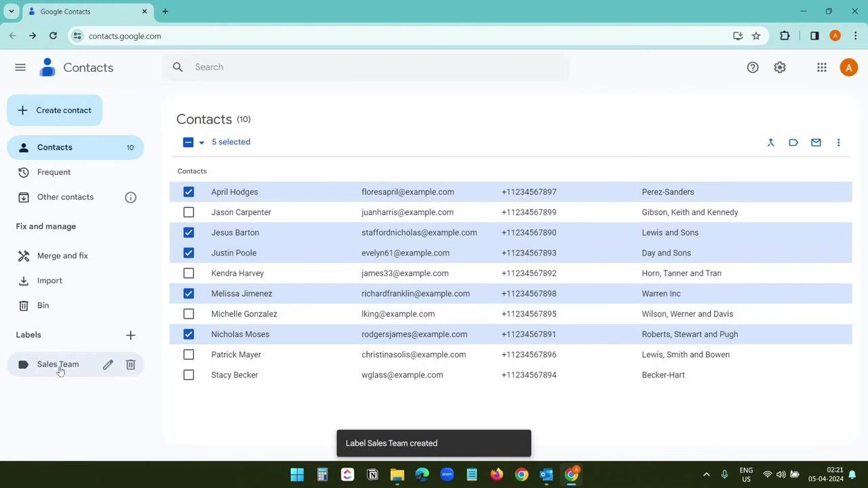
Task: Uncheck the Jesus Barton checkbox
Action: click(x=189, y=232)
